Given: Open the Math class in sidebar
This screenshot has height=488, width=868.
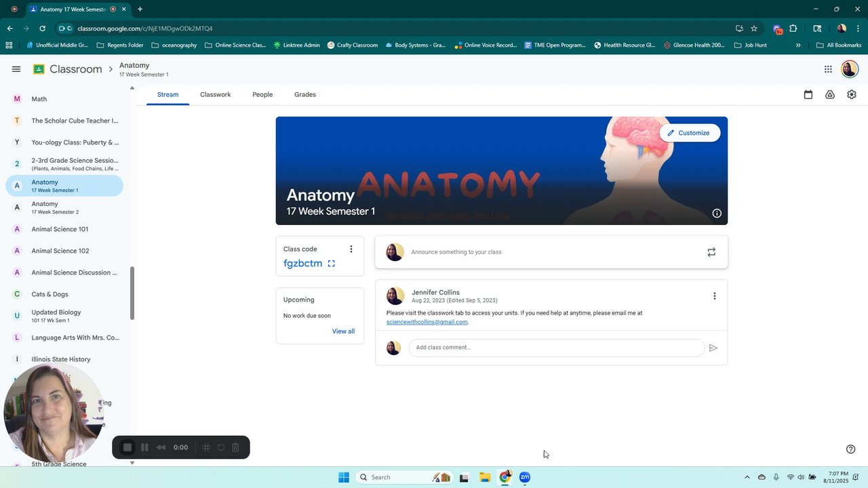Looking at the screenshot, I should point(64,99).
